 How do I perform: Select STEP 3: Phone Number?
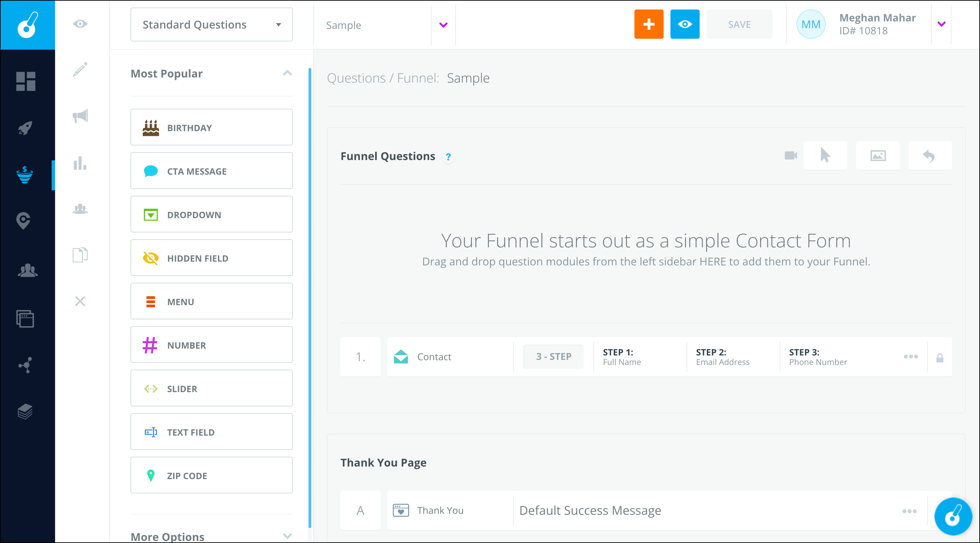818,357
